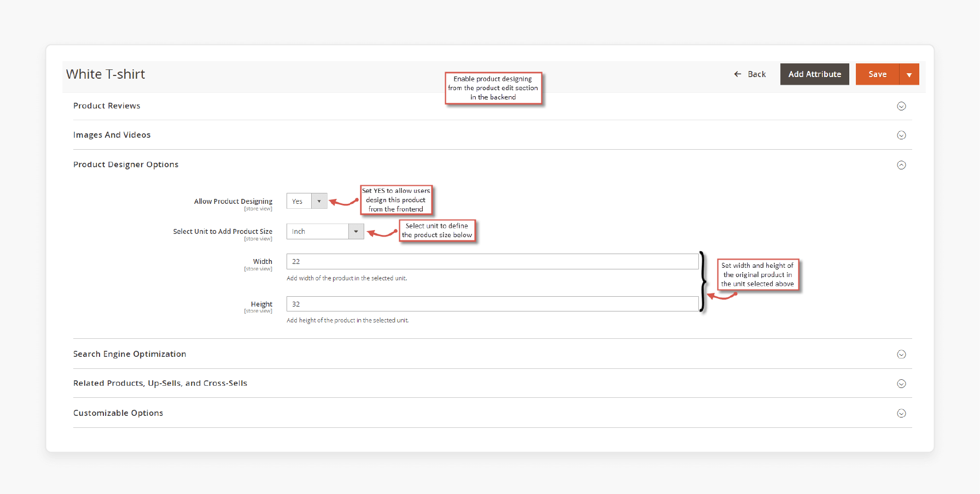Open the Product Reviews section title
980x494 pixels.
[107, 105]
